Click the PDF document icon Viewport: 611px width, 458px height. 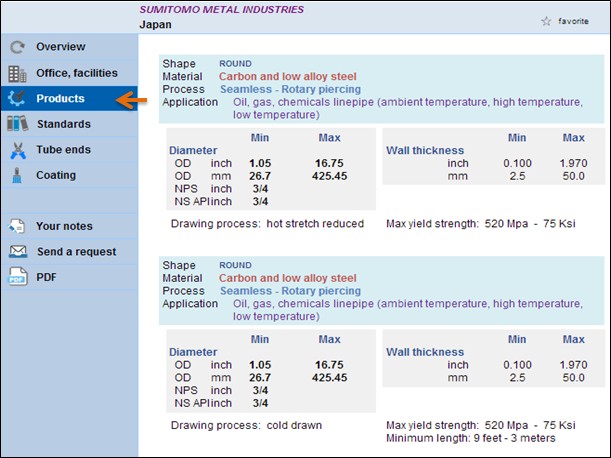(x=18, y=277)
